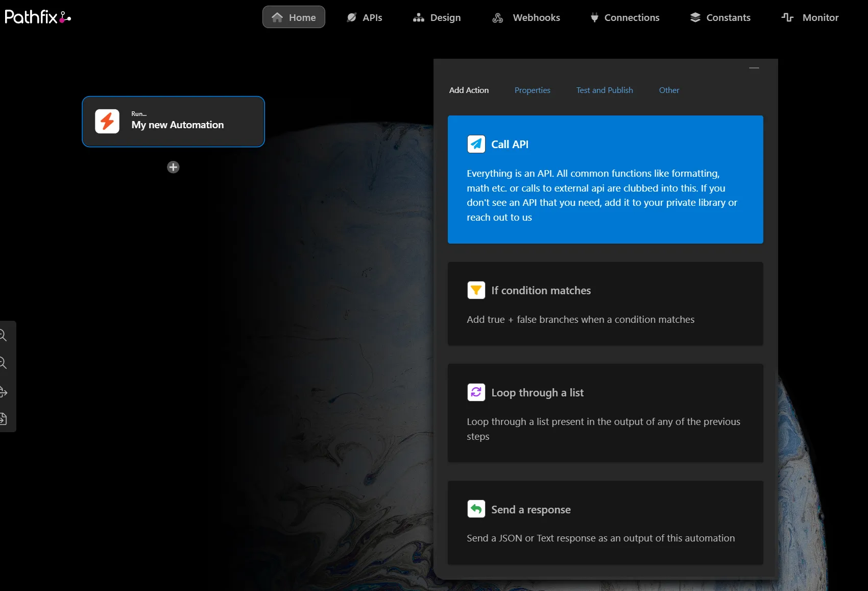The height and width of the screenshot is (591, 868).
Task: Open the Pathfix logo home link
Action: pyautogui.click(x=38, y=17)
